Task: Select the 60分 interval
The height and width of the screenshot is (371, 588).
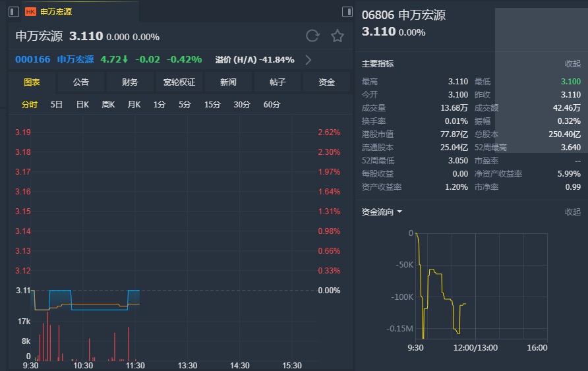Action: coord(272,105)
